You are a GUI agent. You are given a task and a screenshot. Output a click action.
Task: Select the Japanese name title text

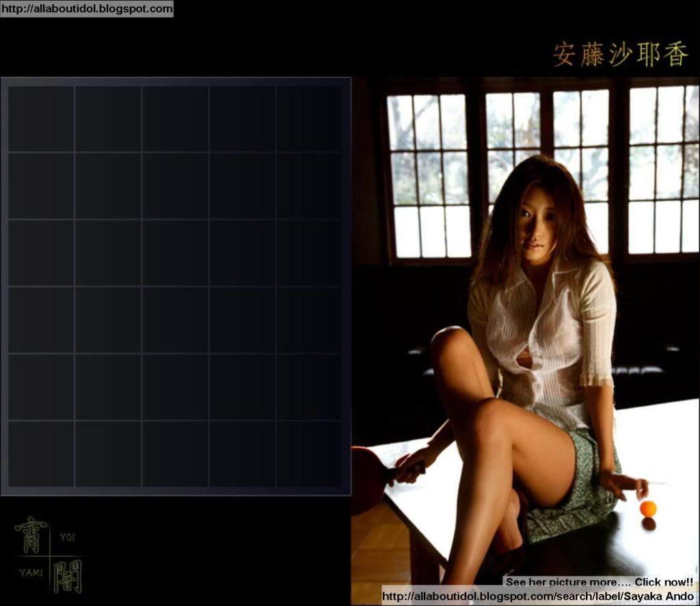click(x=621, y=55)
